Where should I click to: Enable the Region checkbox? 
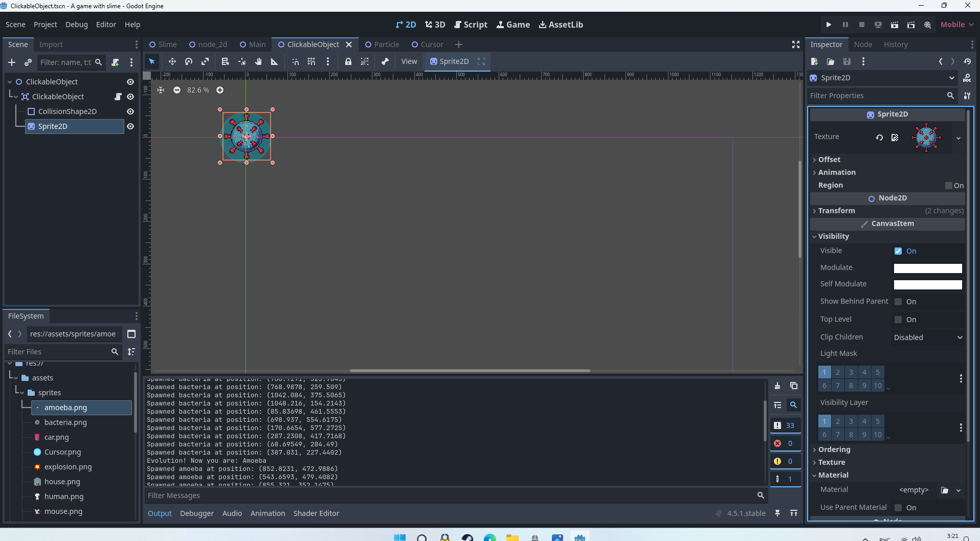coord(949,186)
